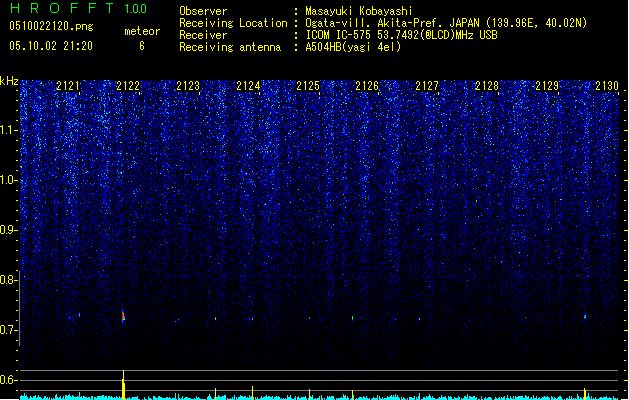629x400 pixels.
Task: Click the 2126 time marker
Action: coord(367,86)
